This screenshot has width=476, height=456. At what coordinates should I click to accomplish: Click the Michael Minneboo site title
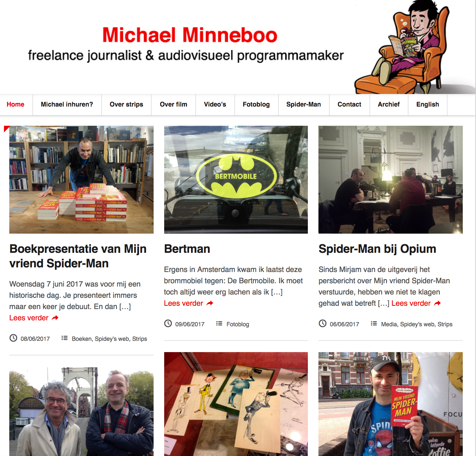190,35
